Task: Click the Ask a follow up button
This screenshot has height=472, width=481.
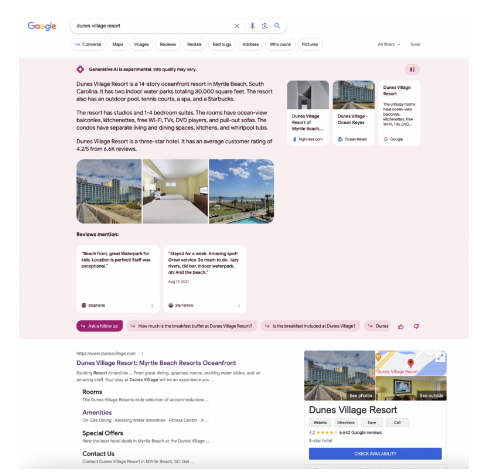Action: point(99,326)
